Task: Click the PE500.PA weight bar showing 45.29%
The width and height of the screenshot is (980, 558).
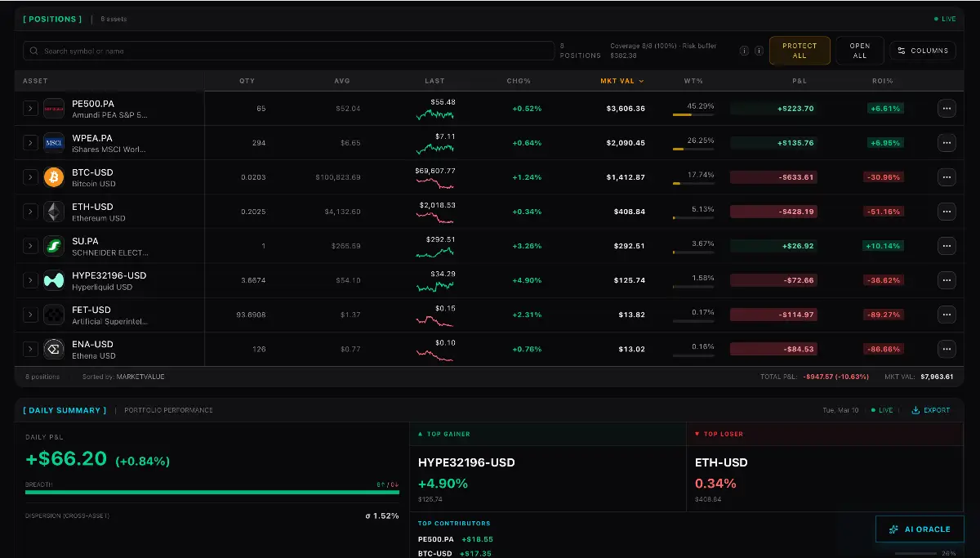Action: (x=693, y=114)
